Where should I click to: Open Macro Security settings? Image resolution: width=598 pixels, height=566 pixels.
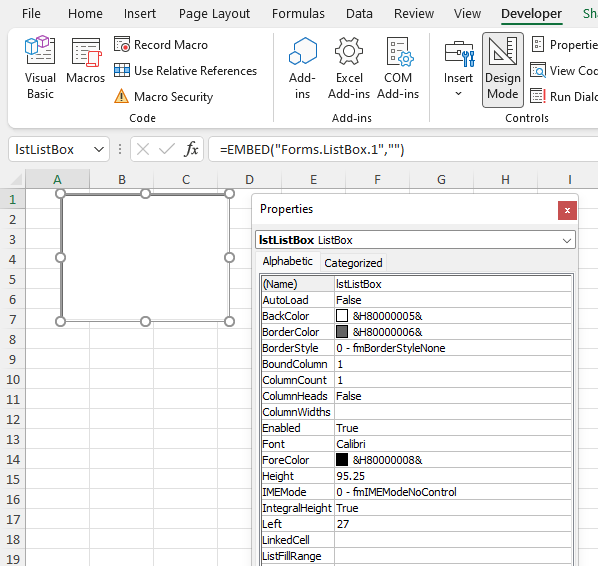point(163,96)
